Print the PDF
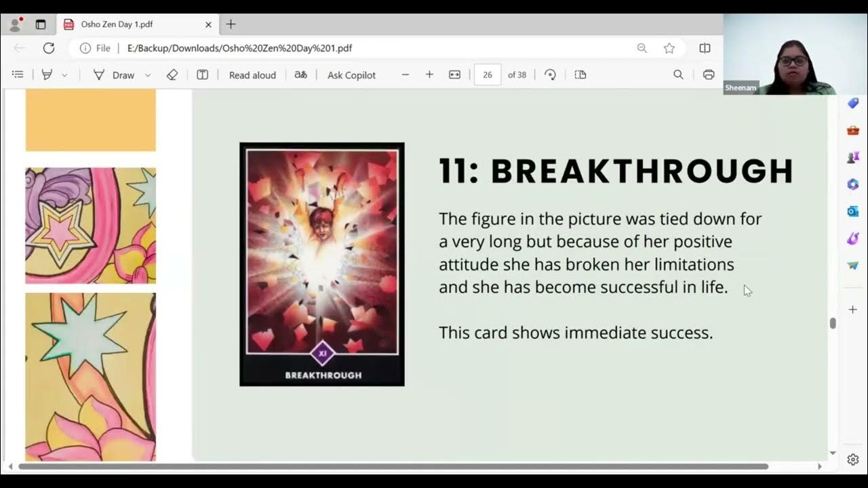This screenshot has width=868, height=488. point(709,75)
